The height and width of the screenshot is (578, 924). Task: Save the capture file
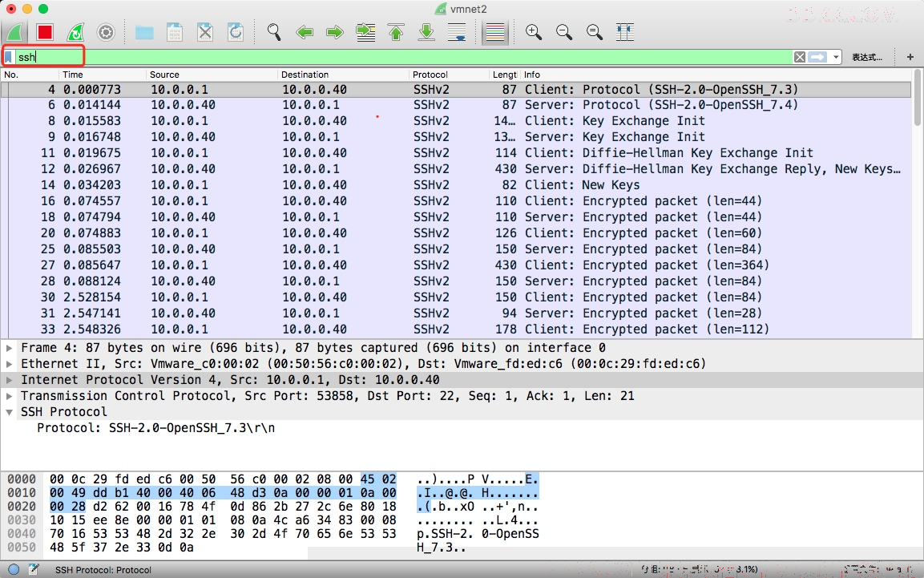(175, 32)
